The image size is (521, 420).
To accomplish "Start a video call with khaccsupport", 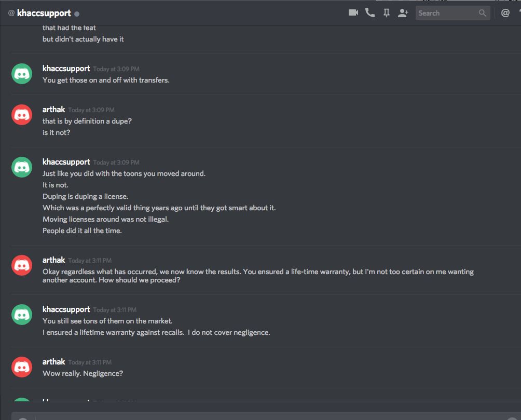I will point(353,13).
